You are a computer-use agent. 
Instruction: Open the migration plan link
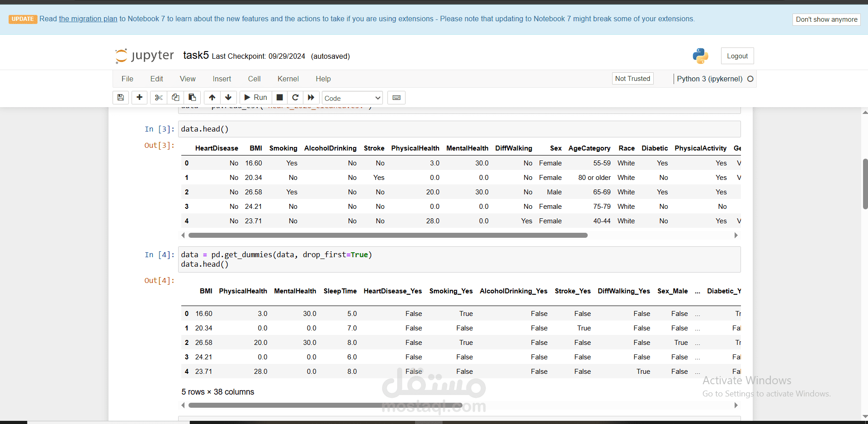pos(88,19)
